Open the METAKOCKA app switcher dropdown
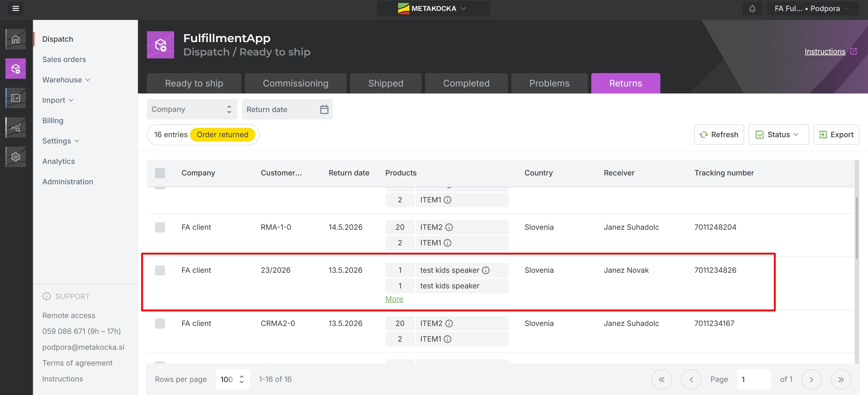868x395 pixels. point(433,8)
